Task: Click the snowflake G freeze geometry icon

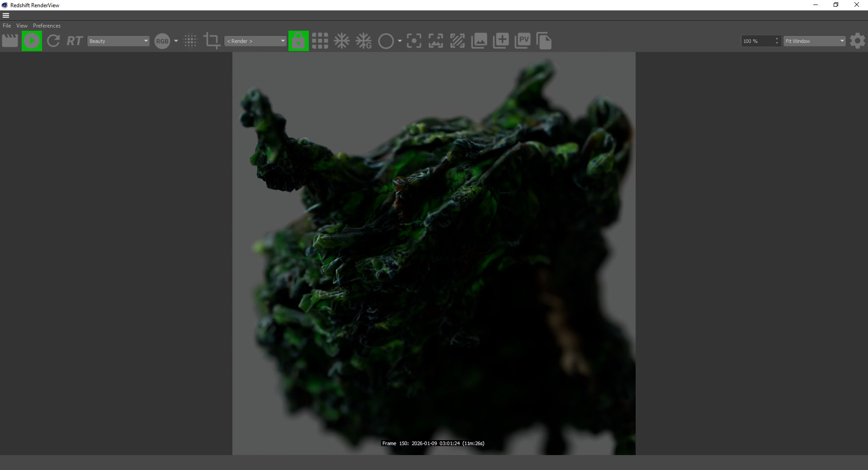Action: (x=363, y=41)
